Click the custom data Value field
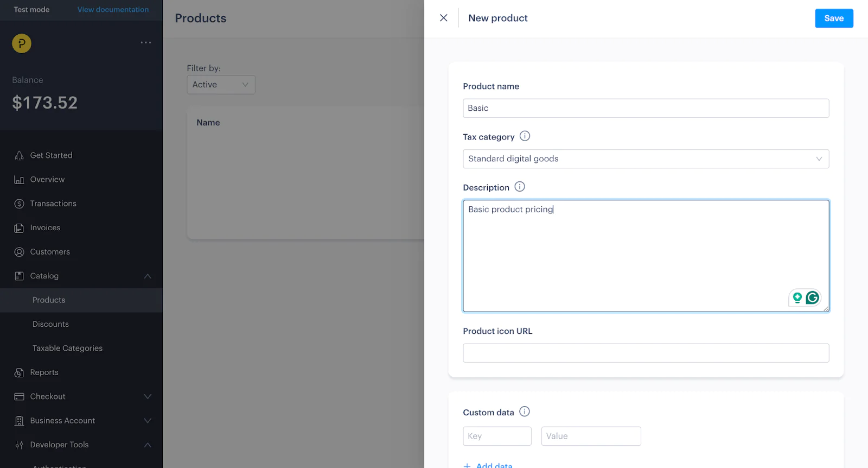This screenshot has height=468, width=868. pyautogui.click(x=591, y=436)
